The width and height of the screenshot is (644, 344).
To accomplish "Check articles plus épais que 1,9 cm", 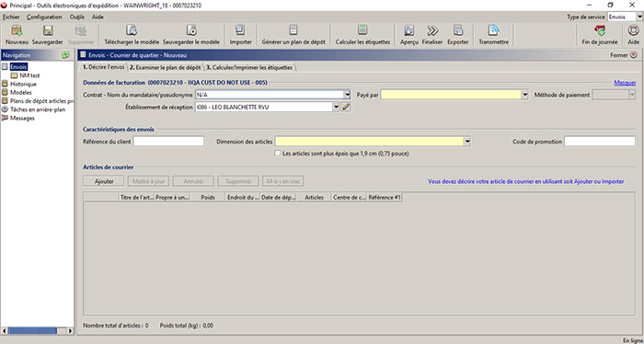I will 277,154.
